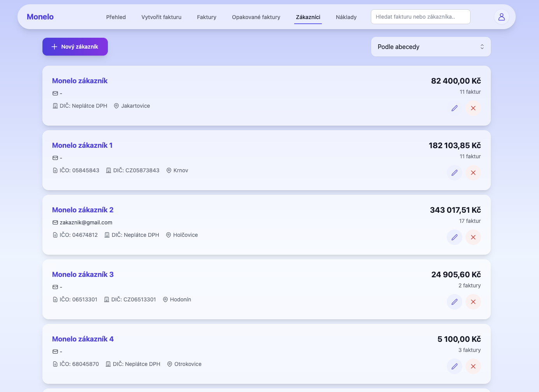539x392 pixels.
Task: Open the Podle abecedy sorting dropdown
Action: pos(431,47)
